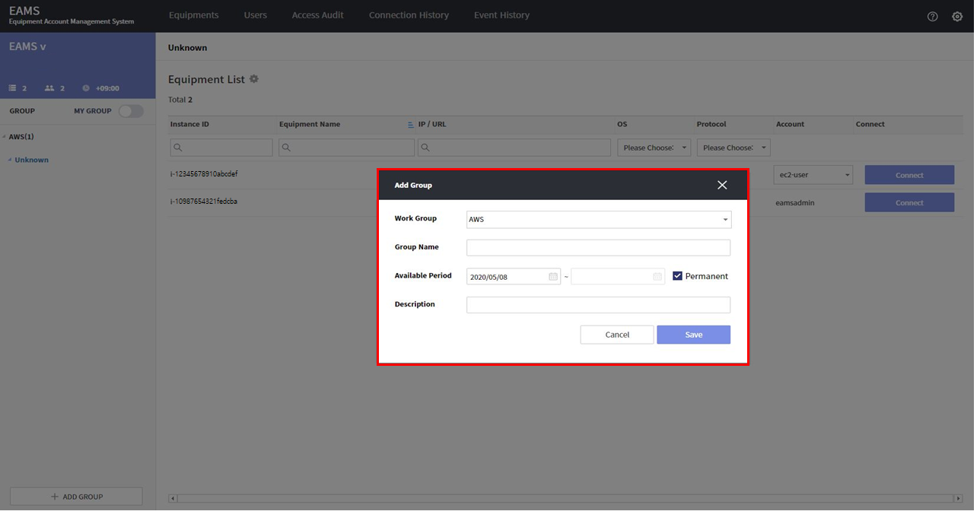The height and width of the screenshot is (524, 980).
Task: Click the horizontal scrollbar right arrow
Action: [x=957, y=499]
